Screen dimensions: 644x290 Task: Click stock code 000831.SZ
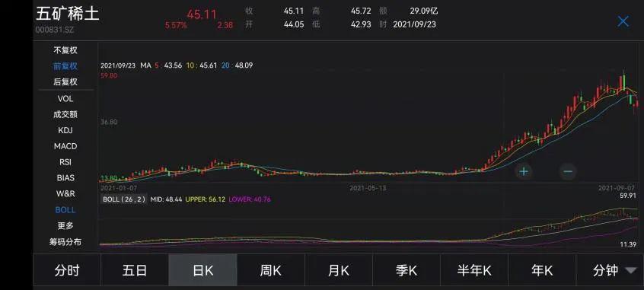coord(55,30)
